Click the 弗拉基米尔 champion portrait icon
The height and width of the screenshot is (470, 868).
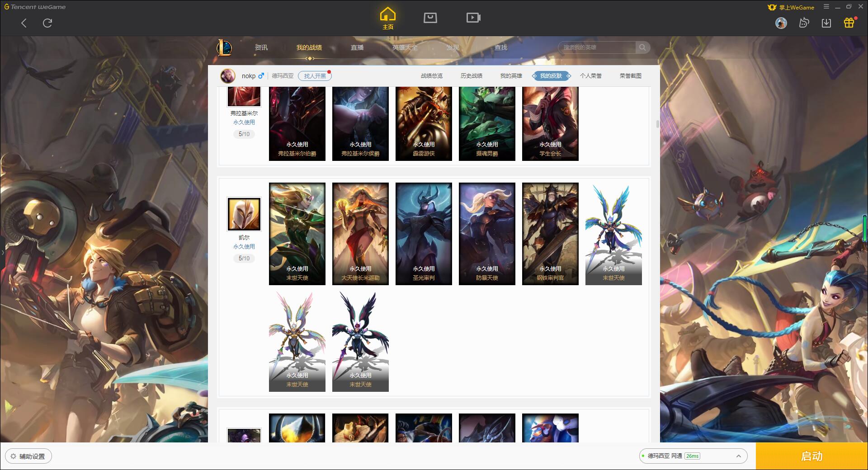[x=244, y=96]
